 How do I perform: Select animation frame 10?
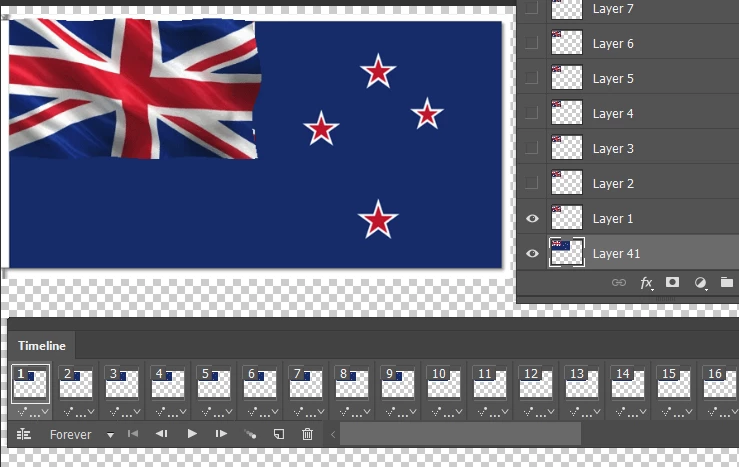click(443, 383)
